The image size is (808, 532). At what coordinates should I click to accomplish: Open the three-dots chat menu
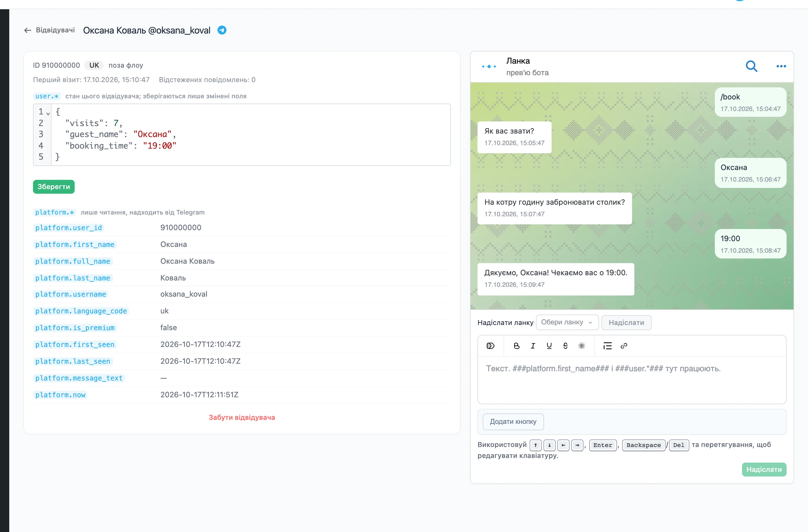[x=781, y=66]
